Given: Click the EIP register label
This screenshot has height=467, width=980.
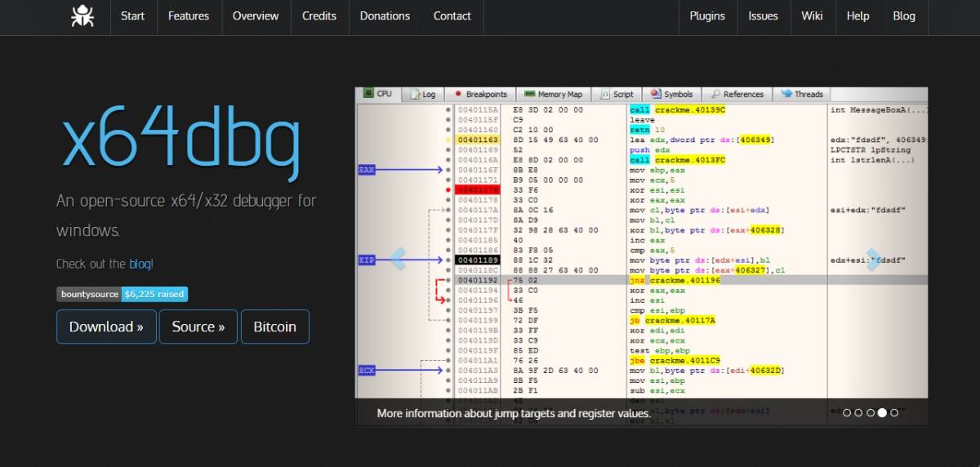Looking at the screenshot, I should (367, 260).
